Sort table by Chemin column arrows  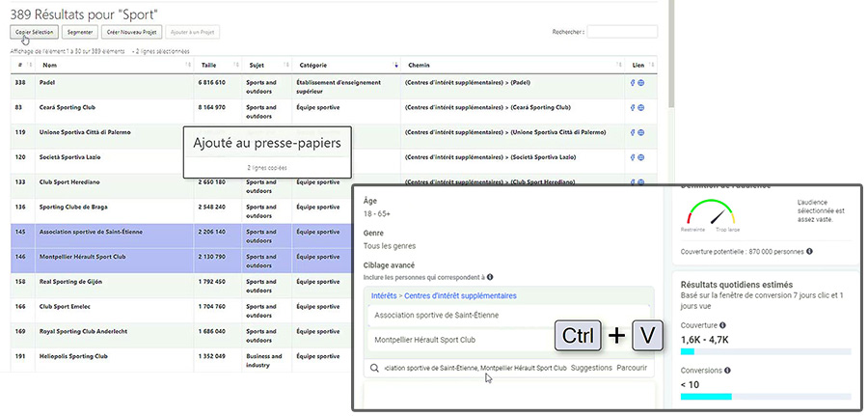(619, 66)
